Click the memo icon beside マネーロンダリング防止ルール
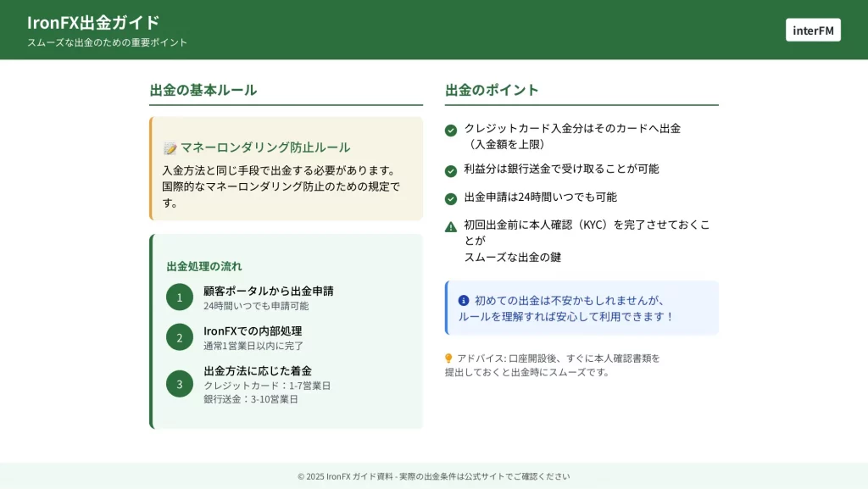This screenshot has height=489, width=868. pos(170,147)
